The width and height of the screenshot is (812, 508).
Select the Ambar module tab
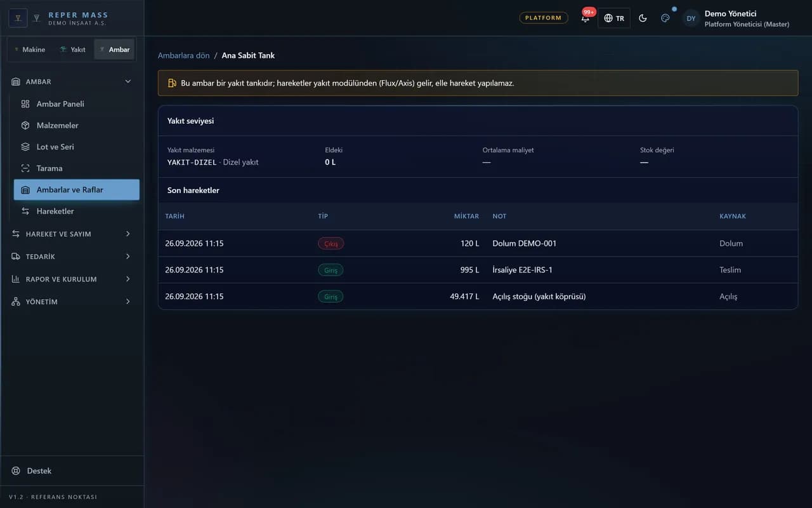(x=114, y=50)
